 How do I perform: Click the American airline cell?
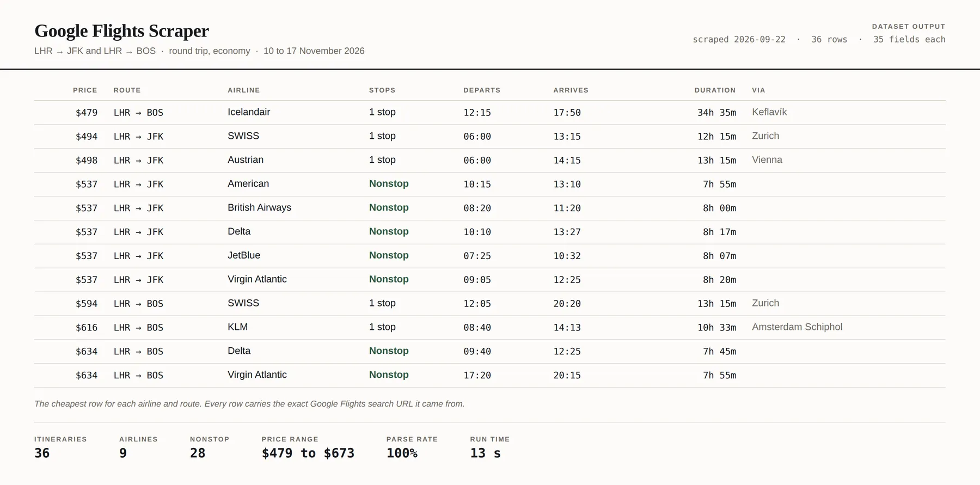[x=248, y=184]
